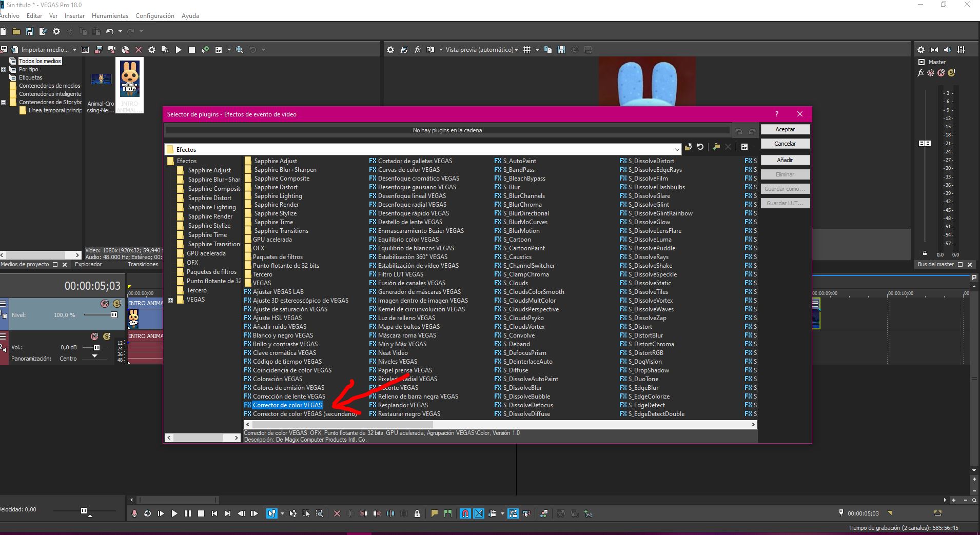Lock the selected event
The image size is (980, 535).
pyautogui.click(x=417, y=513)
